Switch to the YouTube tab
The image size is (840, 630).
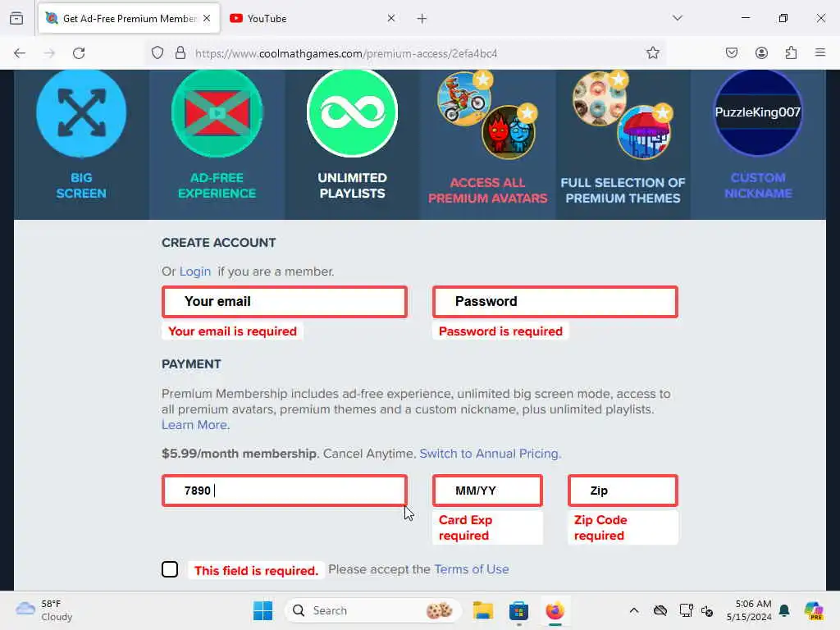pyautogui.click(x=313, y=19)
